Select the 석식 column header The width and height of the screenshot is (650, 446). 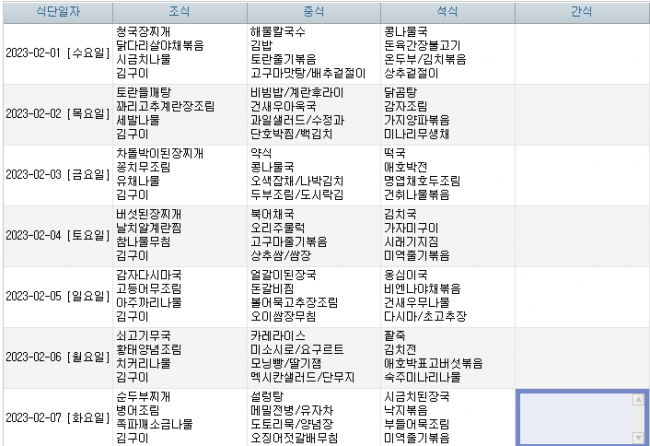[447, 11]
